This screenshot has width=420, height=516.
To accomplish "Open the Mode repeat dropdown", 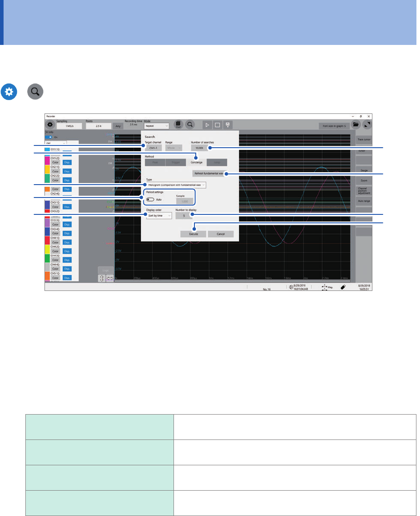I will 157,126.
